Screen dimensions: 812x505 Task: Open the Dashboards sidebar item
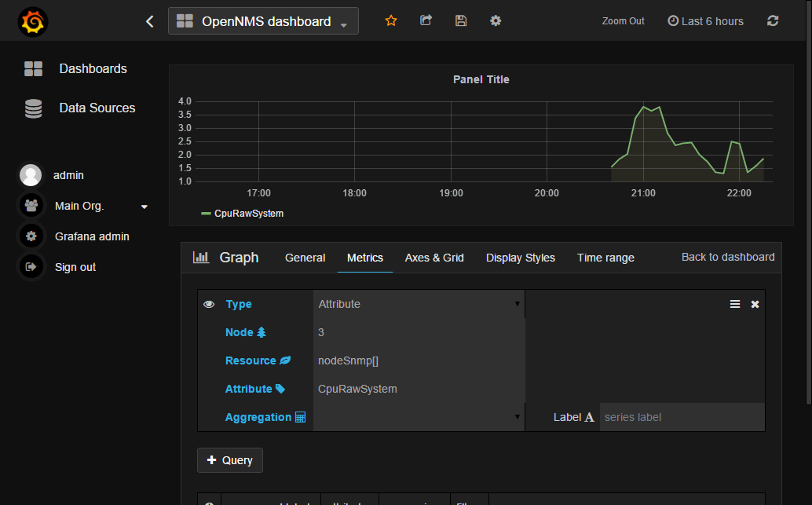93,68
